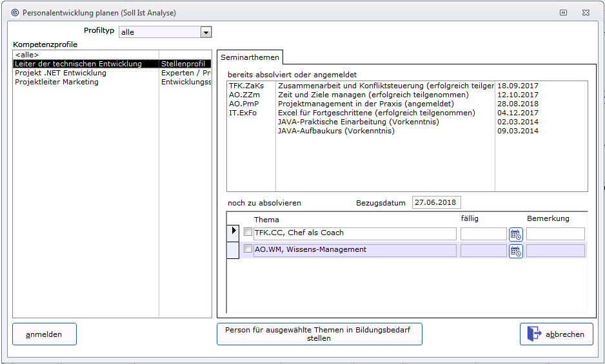Viewport: 605px width, 364px height.
Task: Click Person für ausgewählte Themen in Bildungsbedarf stellen
Action: (x=319, y=334)
